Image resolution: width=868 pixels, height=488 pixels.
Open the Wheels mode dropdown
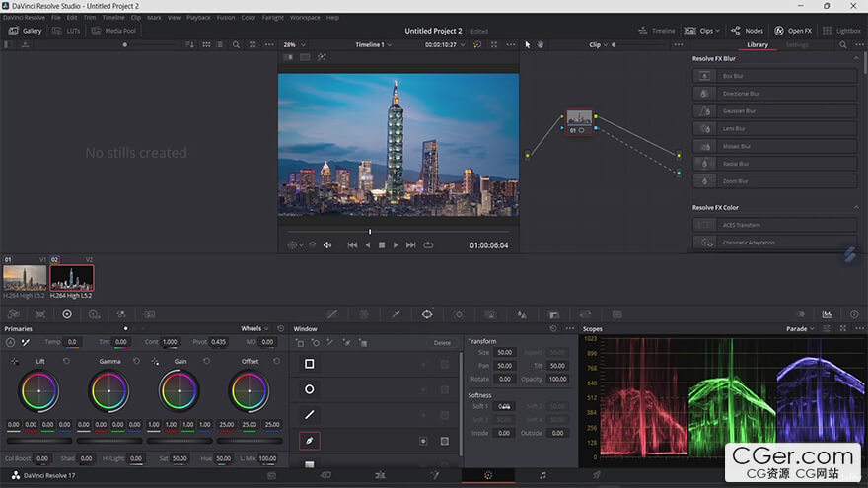tap(254, 328)
